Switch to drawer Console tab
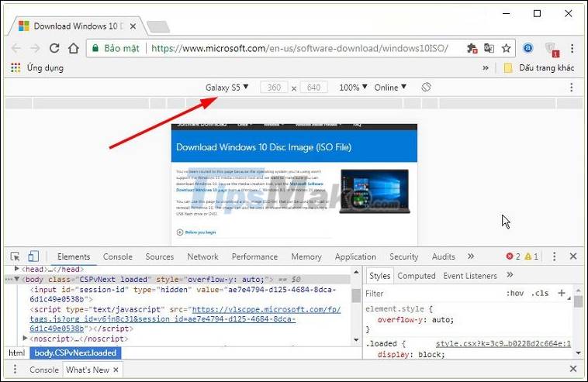588x382 pixels. coord(44,370)
